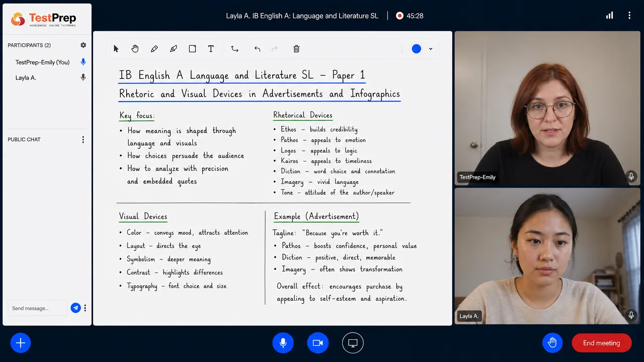Image resolution: width=644 pixels, height=362 pixels.
Task: Click mic icon on Layla A. video
Action: (631, 315)
